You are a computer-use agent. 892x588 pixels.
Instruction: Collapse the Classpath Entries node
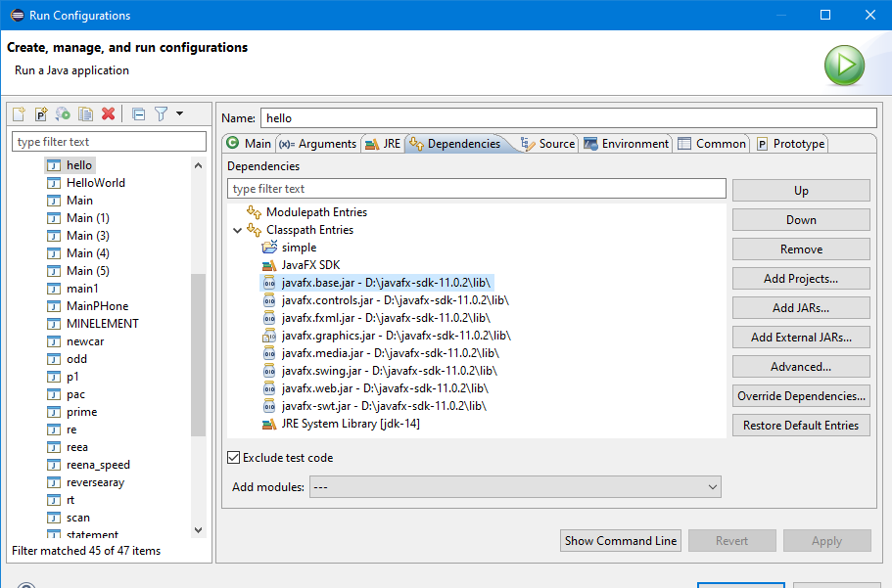point(239,229)
